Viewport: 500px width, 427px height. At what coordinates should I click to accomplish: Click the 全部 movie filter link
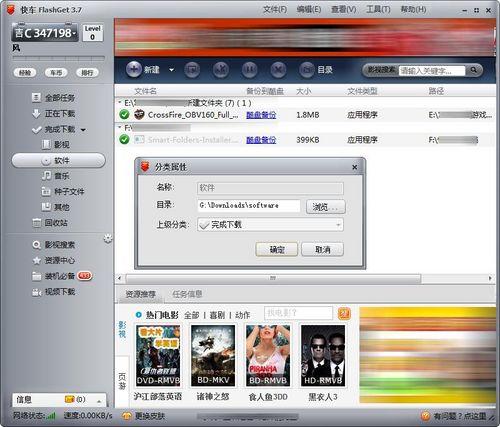point(192,315)
